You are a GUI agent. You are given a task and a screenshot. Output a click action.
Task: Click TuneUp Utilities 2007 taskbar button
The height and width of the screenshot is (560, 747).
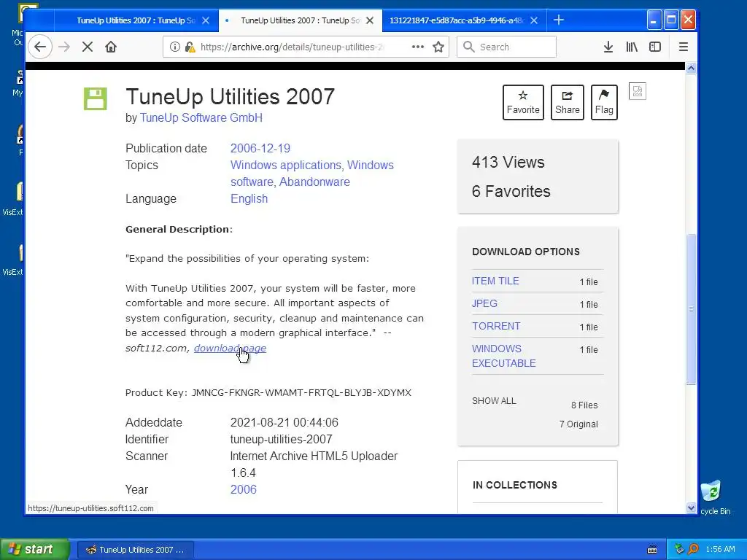(135, 550)
